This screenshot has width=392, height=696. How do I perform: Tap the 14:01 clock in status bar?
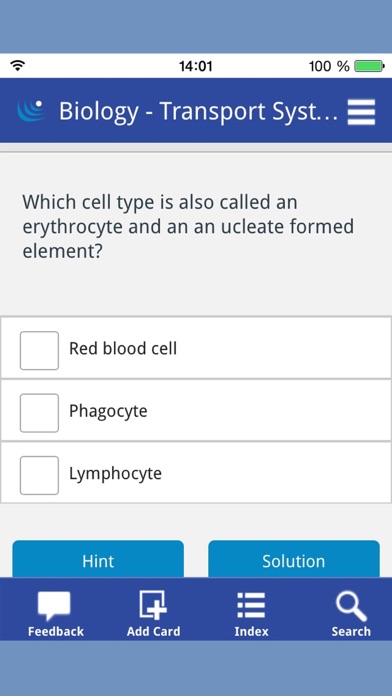tap(196, 67)
